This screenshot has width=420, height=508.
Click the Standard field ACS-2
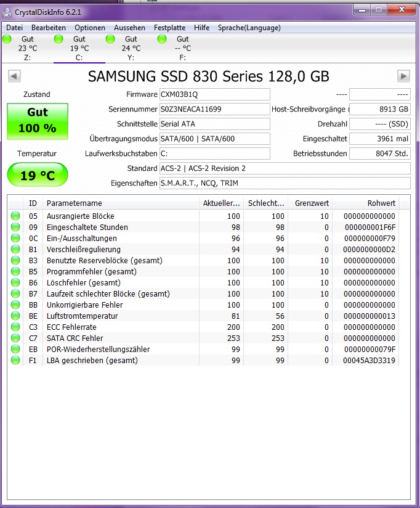[285, 168]
